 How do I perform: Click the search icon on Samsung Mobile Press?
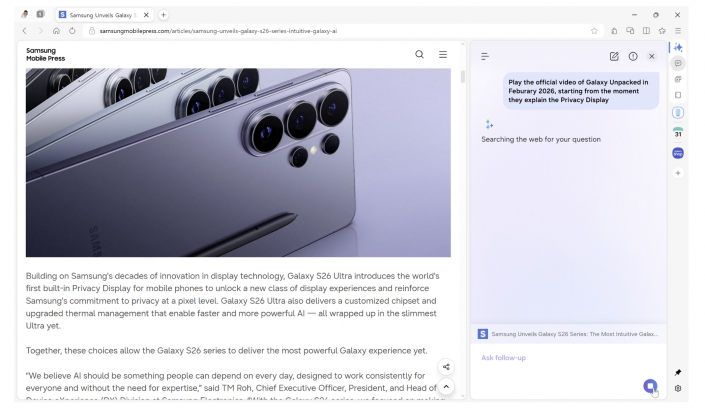pyautogui.click(x=419, y=54)
